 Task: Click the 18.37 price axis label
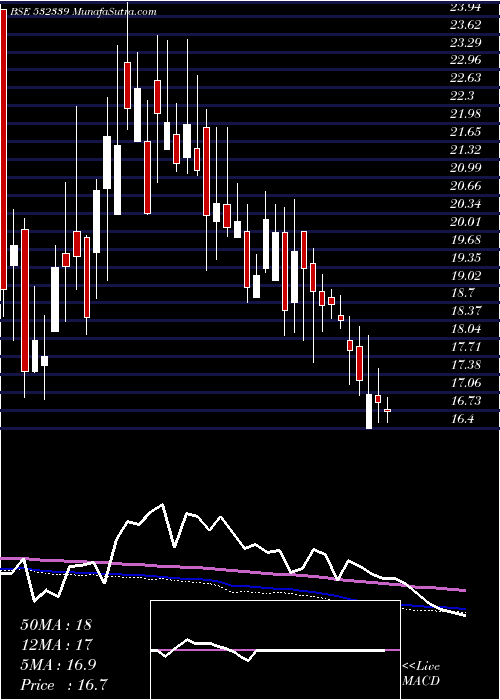[x=466, y=312]
